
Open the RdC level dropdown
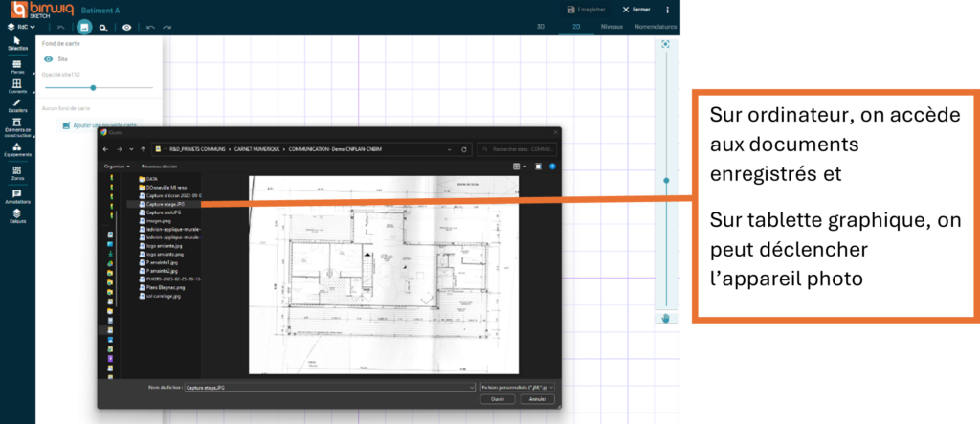tap(21, 28)
